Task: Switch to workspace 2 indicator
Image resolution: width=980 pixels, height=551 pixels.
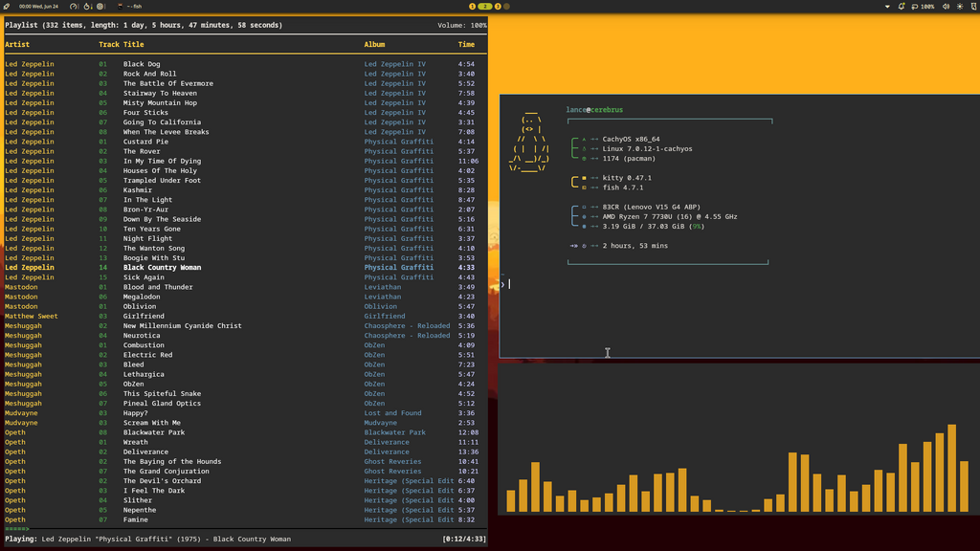Action: (x=485, y=7)
